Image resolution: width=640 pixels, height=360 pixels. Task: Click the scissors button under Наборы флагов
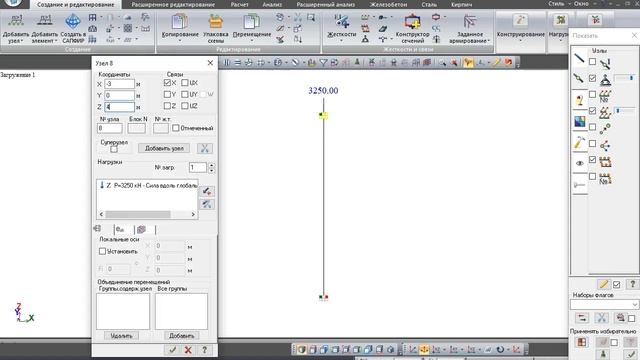pos(601,318)
